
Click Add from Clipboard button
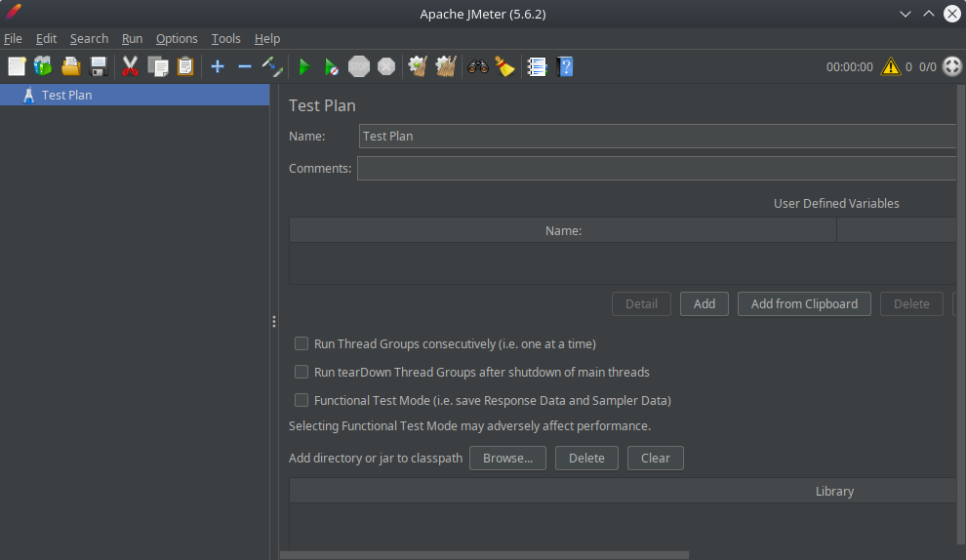[x=804, y=303]
